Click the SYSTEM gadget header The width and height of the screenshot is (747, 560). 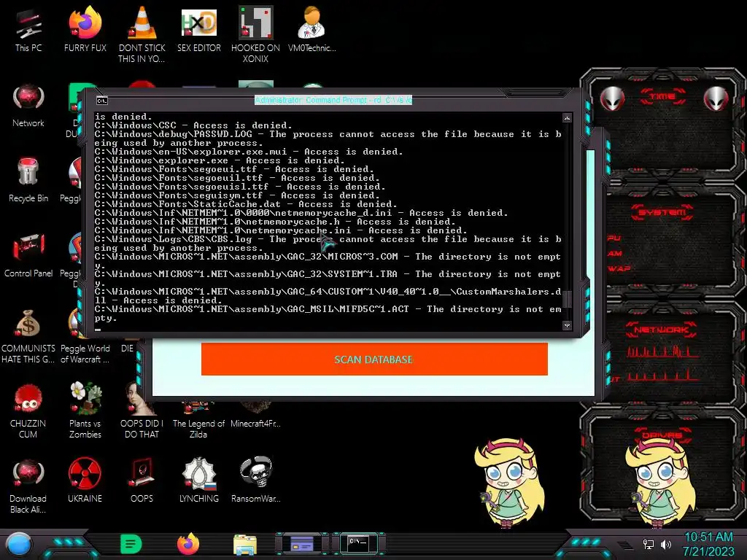pos(662,212)
